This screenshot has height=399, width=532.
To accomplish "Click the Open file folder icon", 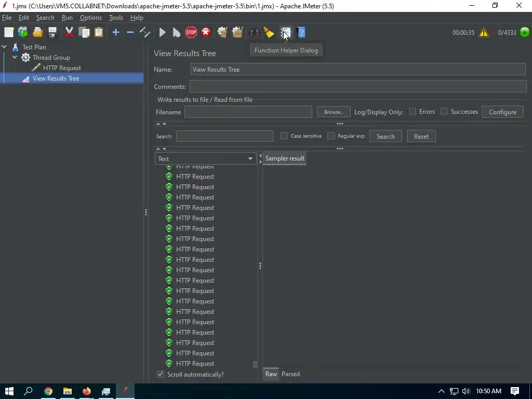I will point(37,32).
